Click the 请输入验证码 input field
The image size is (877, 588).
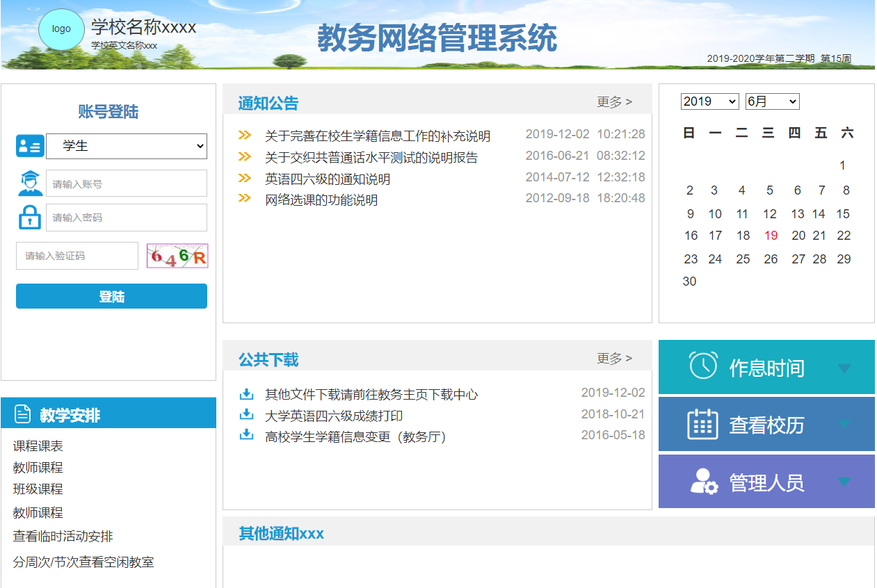point(77,256)
